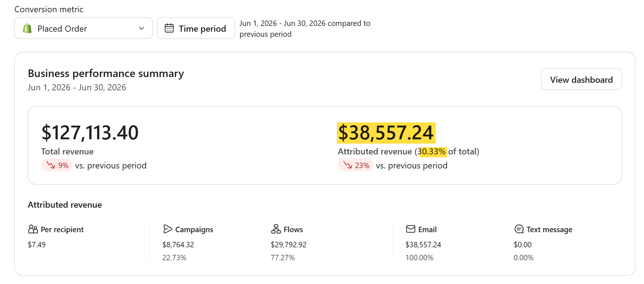This screenshot has height=284, width=644.
Task: Click the $29,792.92 flows value
Action: tap(288, 245)
